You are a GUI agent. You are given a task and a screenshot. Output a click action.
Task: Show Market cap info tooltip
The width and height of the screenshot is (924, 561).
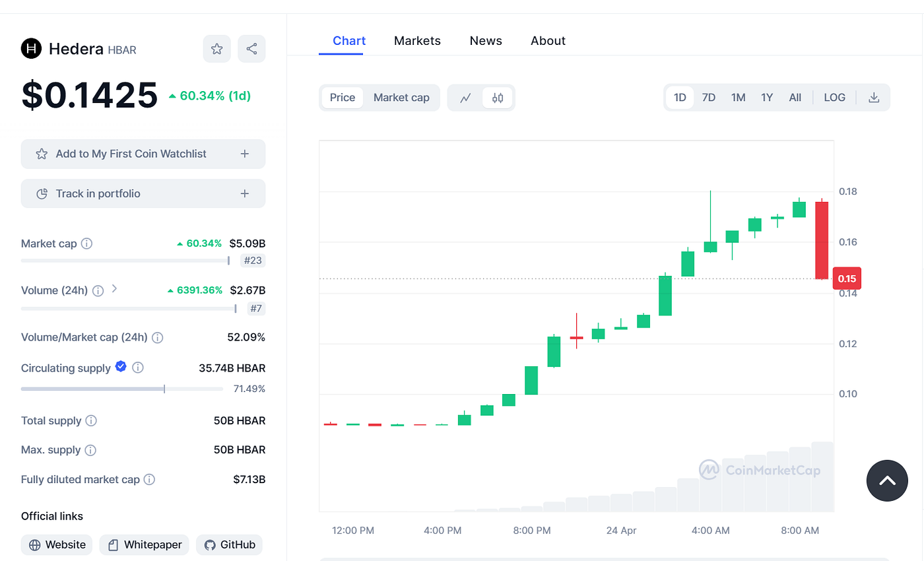pyautogui.click(x=86, y=244)
